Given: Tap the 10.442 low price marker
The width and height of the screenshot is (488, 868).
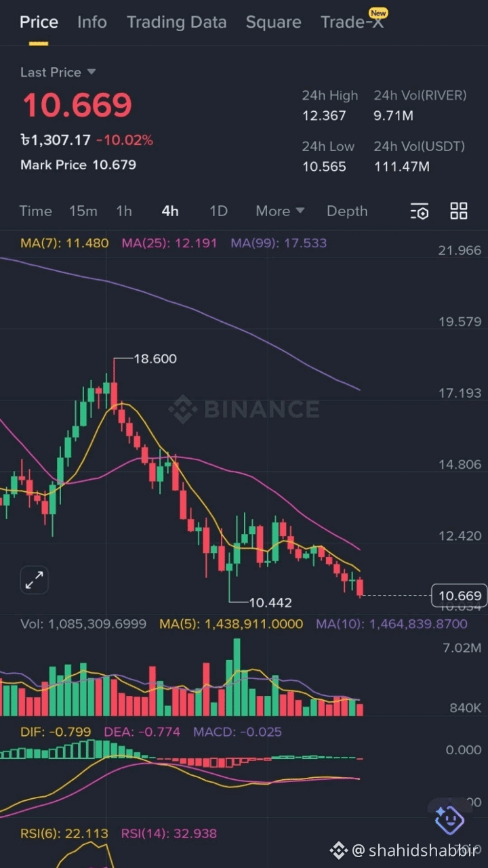Looking at the screenshot, I should 270,602.
